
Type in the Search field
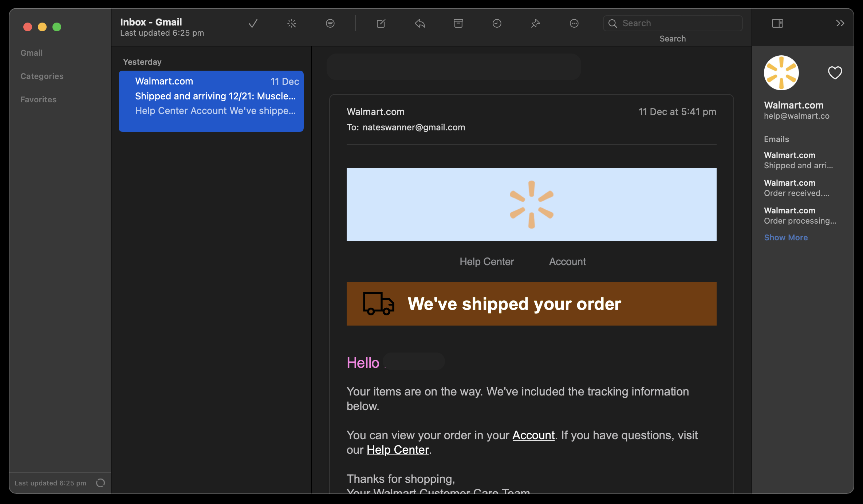[x=673, y=23]
